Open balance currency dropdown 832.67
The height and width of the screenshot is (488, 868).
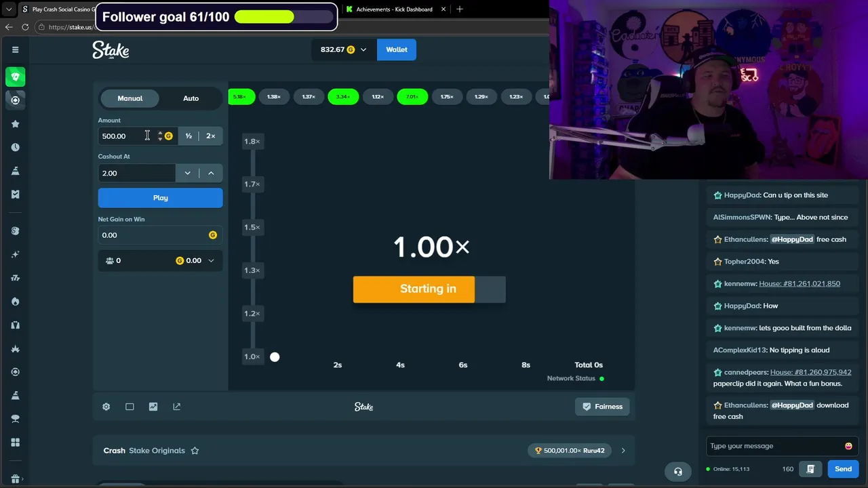pyautogui.click(x=343, y=49)
